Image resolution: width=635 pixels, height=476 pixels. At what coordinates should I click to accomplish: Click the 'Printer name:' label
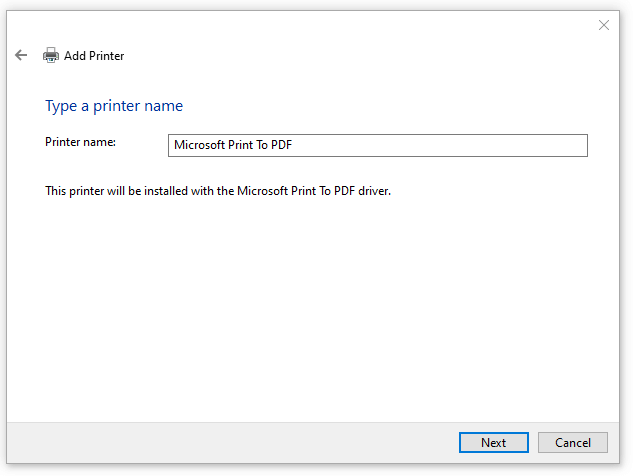point(80,142)
